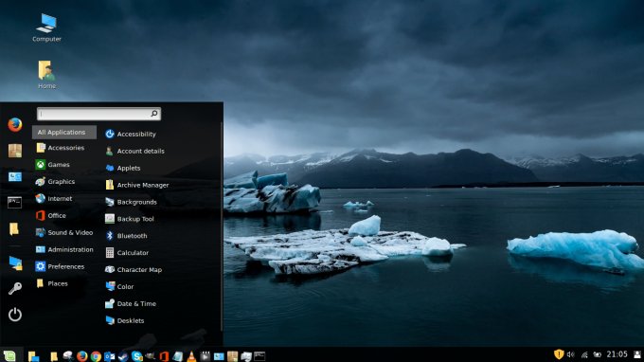Launch Steam from the bottom panel
644x362 pixels.
(x=123, y=355)
